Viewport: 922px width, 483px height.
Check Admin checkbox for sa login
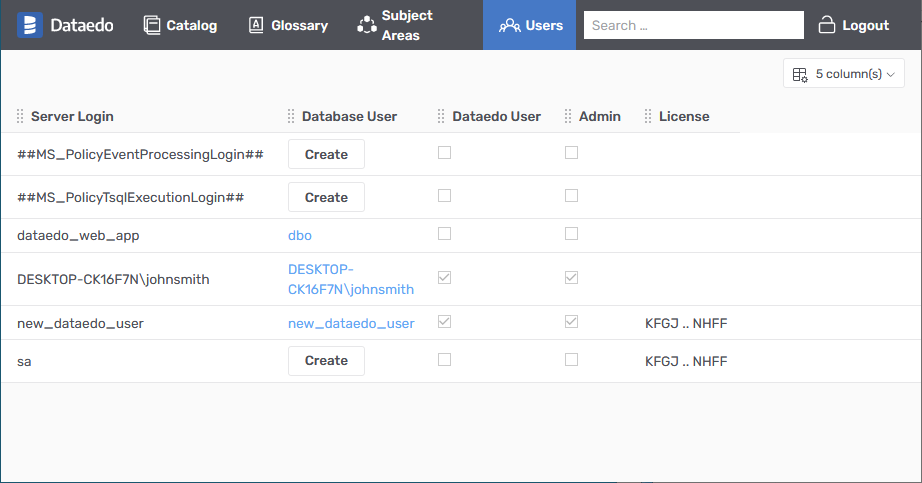click(571, 360)
